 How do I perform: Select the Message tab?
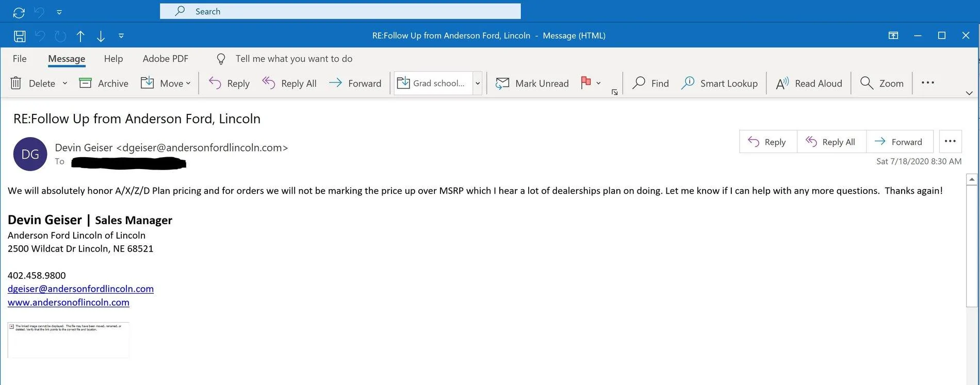(x=67, y=59)
